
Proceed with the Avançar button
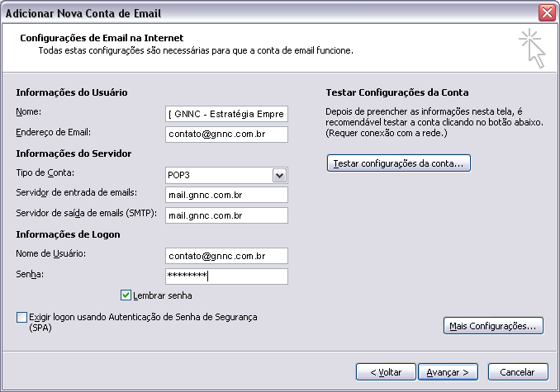[x=448, y=372]
